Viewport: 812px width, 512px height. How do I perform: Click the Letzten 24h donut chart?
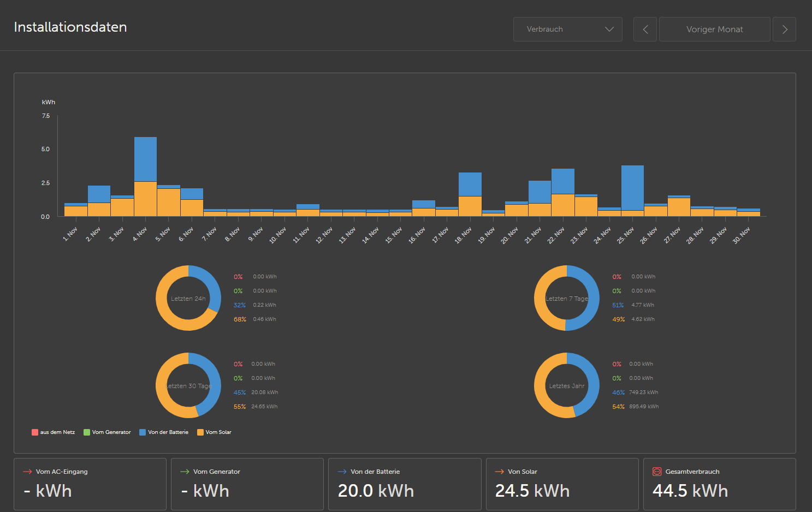188,298
